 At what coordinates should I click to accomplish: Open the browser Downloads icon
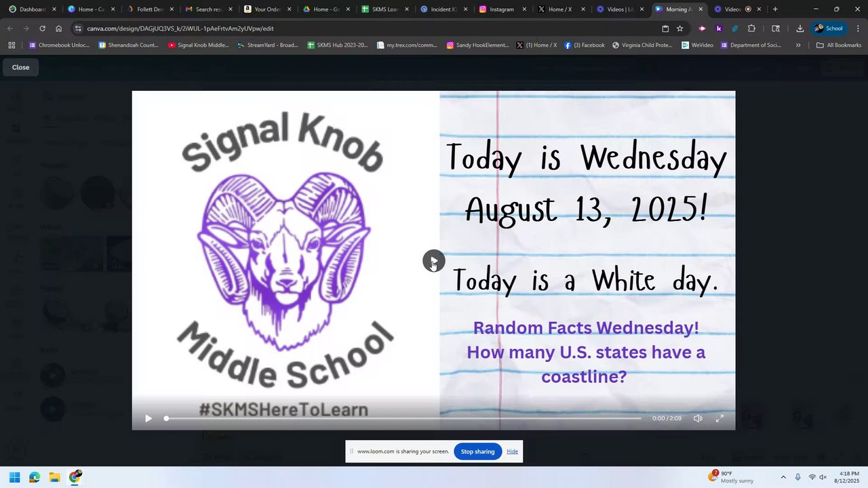(800, 28)
